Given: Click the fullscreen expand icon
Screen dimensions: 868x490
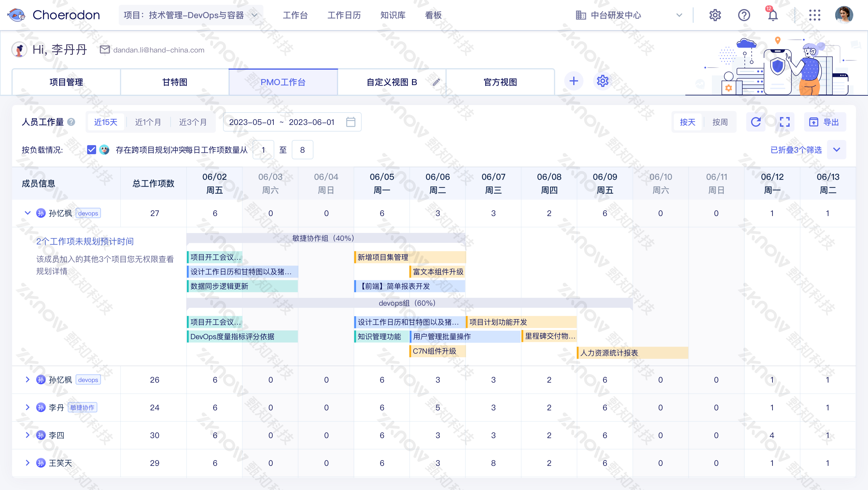Looking at the screenshot, I should pos(785,122).
